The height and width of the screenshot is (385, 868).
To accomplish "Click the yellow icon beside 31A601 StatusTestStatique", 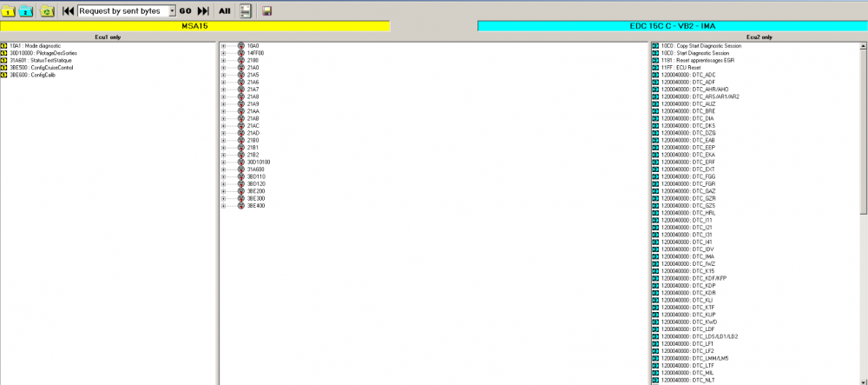I will tap(3, 60).
